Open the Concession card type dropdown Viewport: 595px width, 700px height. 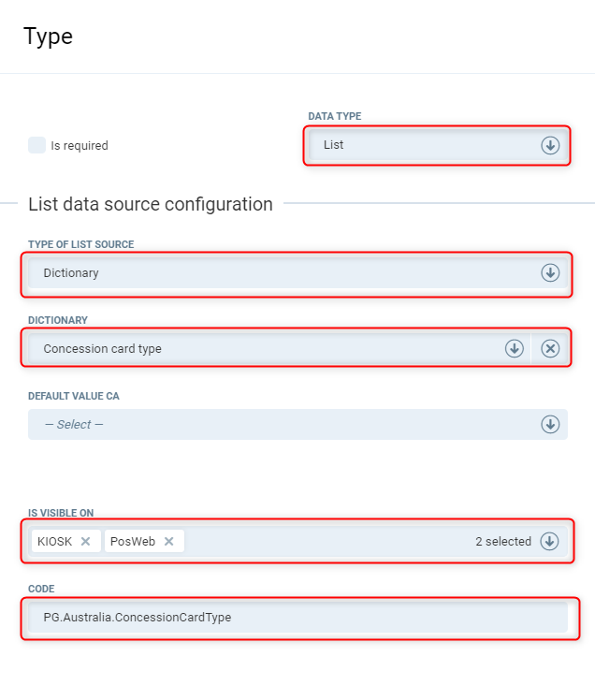[262, 348]
